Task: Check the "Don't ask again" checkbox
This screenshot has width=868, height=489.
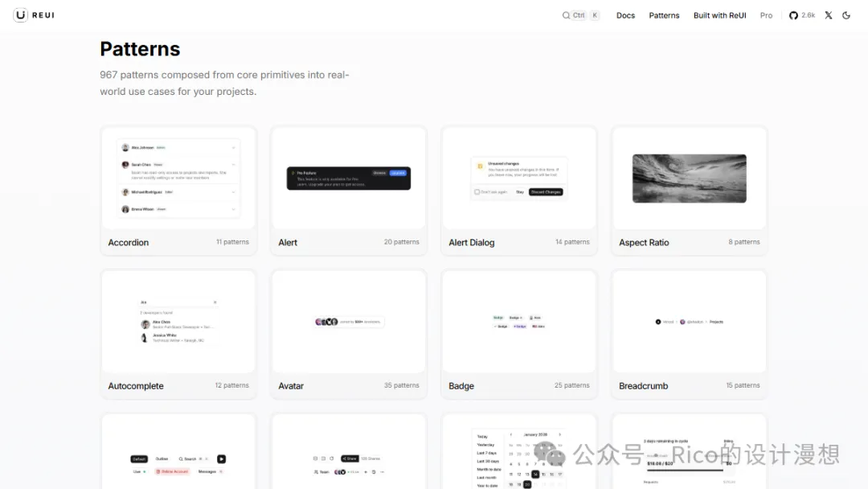Action: pyautogui.click(x=477, y=192)
